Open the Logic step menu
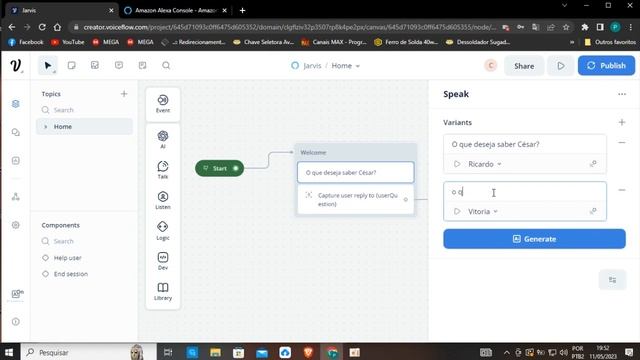Image resolution: width=640 pixels, height=360 pixels. point(163,231)
